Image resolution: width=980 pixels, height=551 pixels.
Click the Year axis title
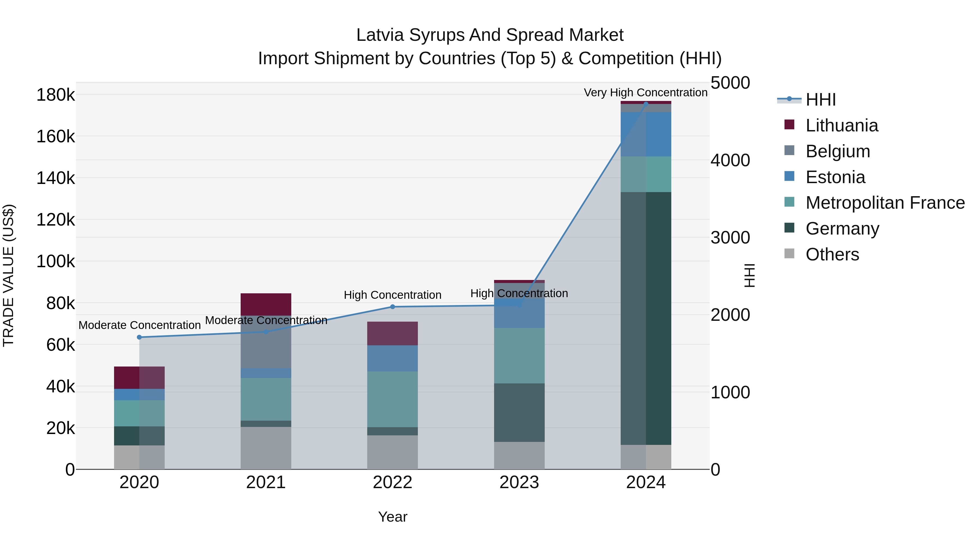pos(393,517)
